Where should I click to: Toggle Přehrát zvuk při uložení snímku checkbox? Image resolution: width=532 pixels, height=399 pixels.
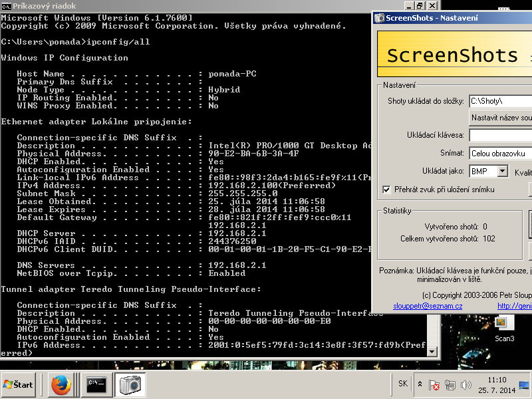[386, 190]
